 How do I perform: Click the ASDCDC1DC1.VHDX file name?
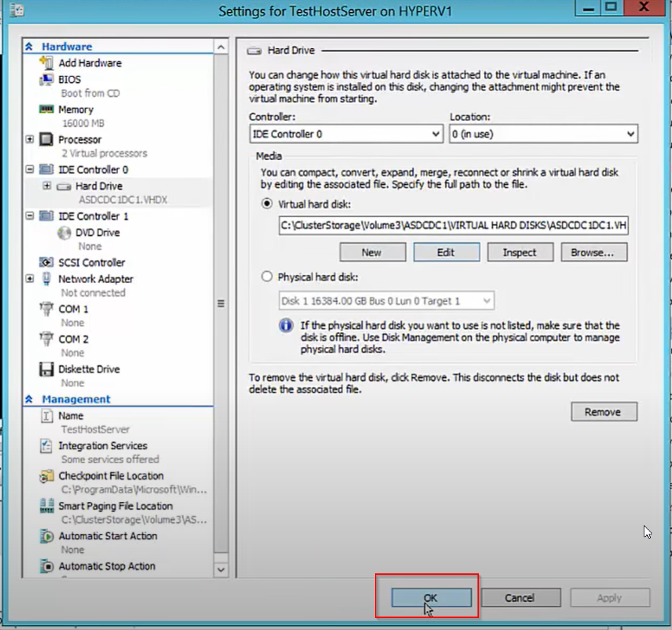pos(123,200)
